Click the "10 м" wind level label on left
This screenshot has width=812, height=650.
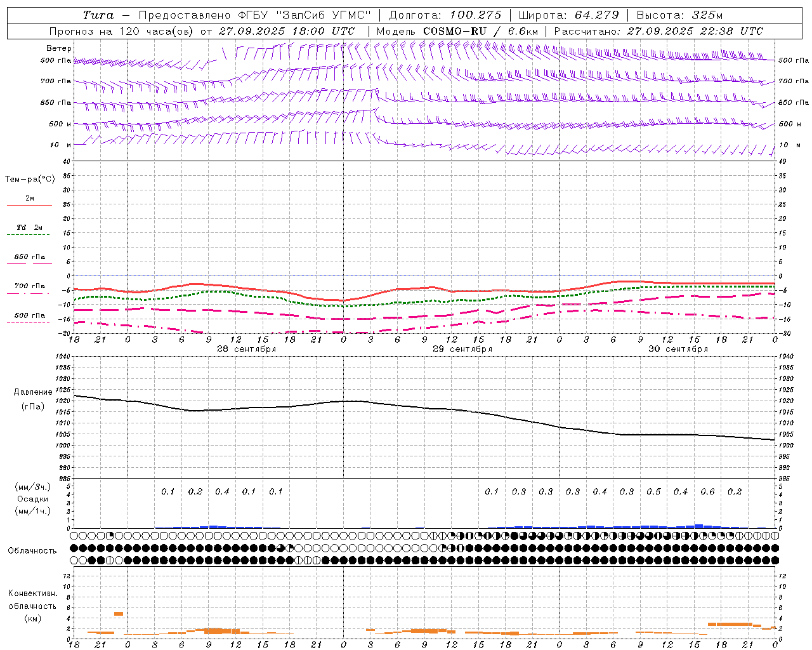[60, 145]
